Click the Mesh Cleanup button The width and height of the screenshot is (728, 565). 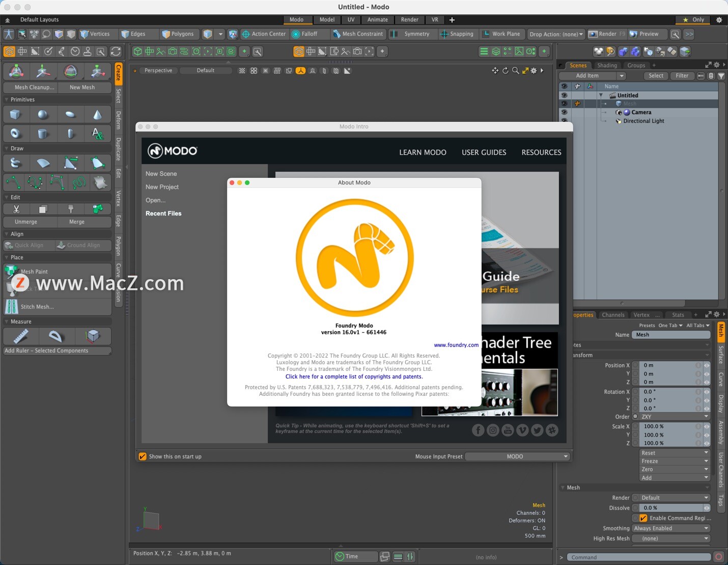click(x=31, y=87)
